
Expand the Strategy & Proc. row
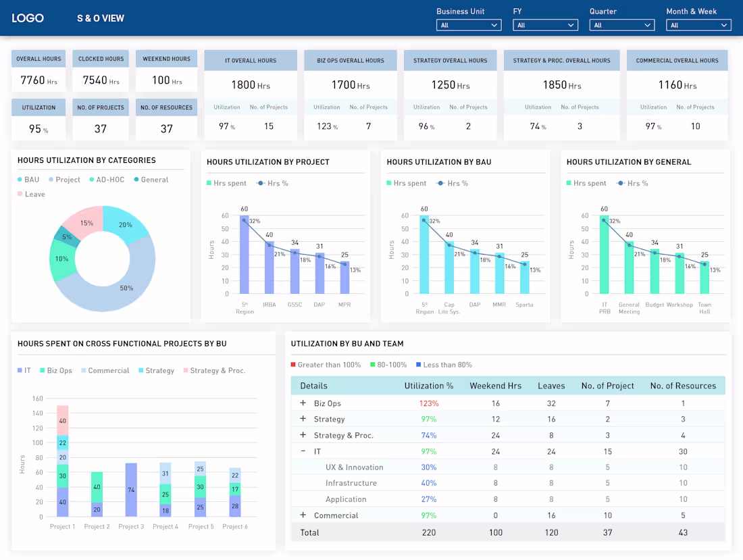pyautogui.click(x=302, y=435)
